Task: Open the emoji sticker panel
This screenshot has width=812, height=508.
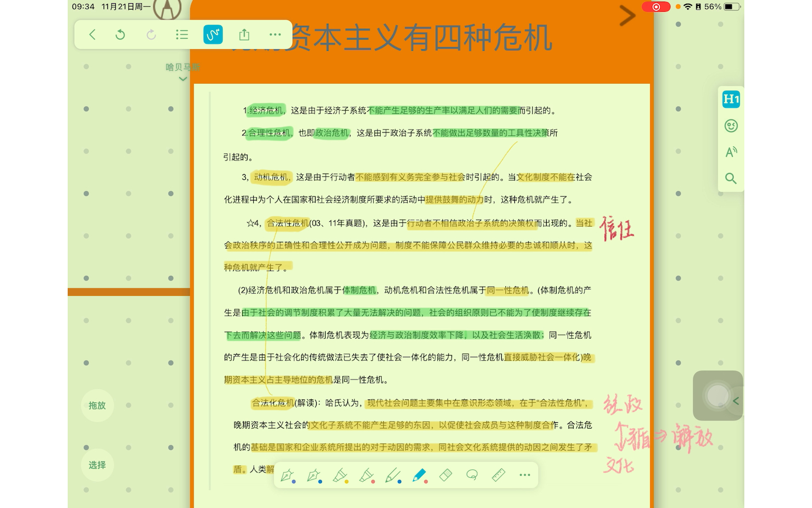Action: click(x=731, y=126)
